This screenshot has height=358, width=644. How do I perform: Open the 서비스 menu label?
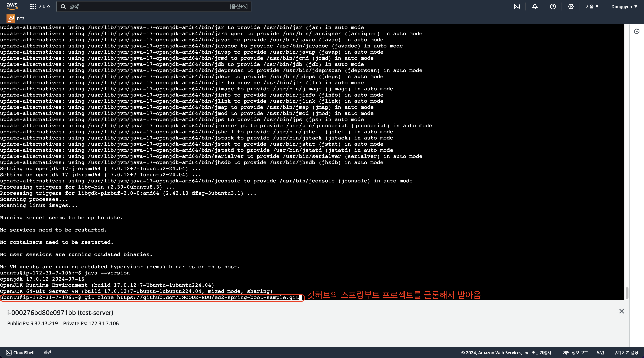click(45, 6)
